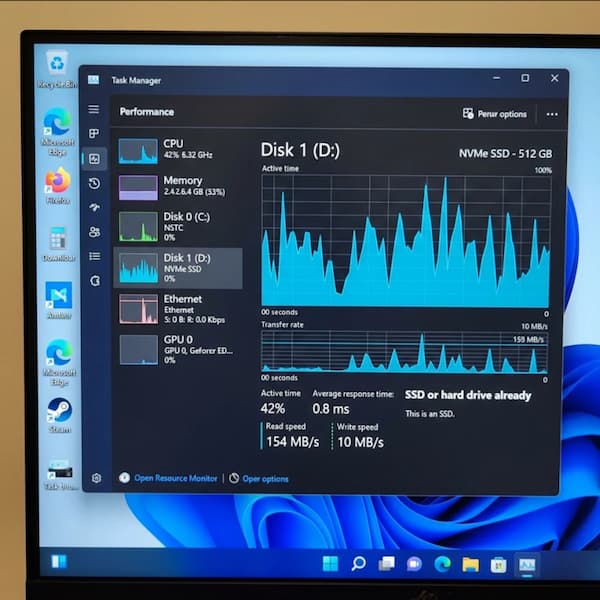
Task: Click the 10 MB/s write speed value
Action: [x=360, y=442]
